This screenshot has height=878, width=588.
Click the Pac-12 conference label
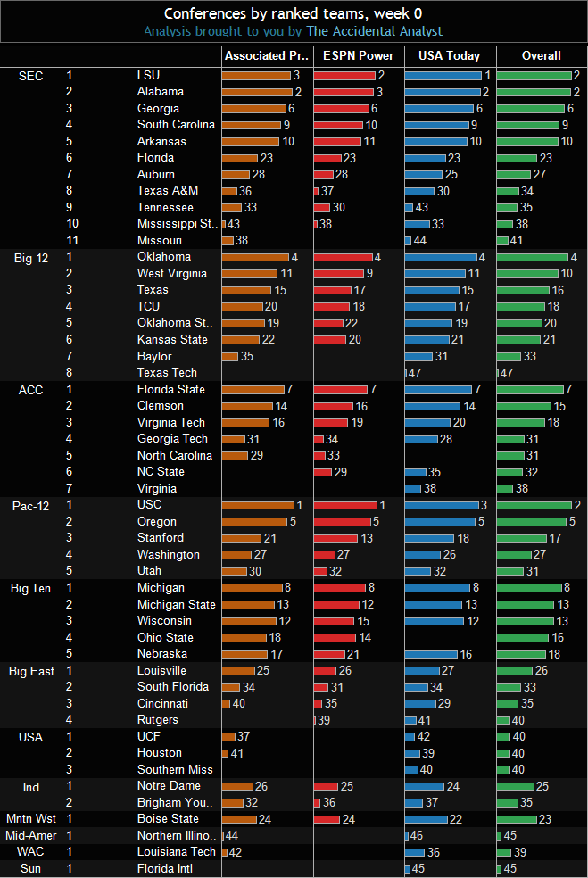point(31,506)
